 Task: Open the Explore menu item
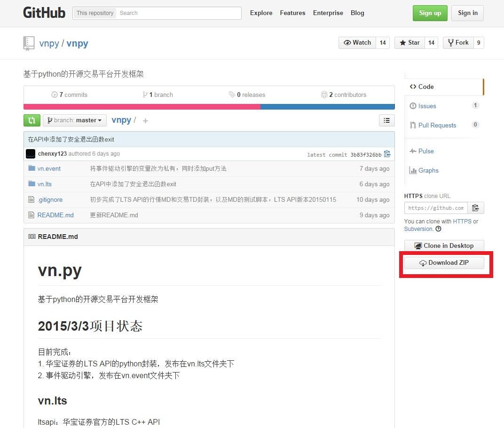click(x=261, y=13)
